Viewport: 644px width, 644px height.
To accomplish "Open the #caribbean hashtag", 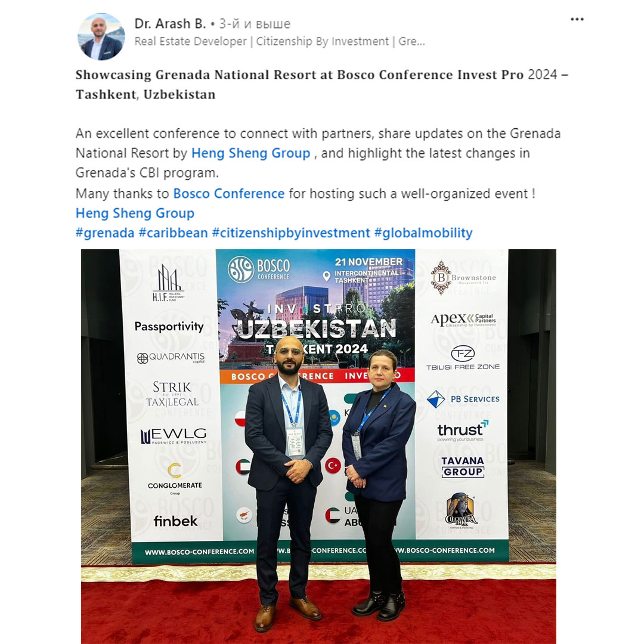I will point(174,233).
